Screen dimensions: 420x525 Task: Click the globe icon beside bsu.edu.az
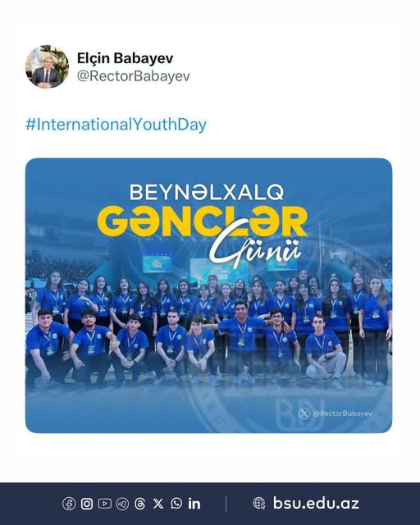259,503
